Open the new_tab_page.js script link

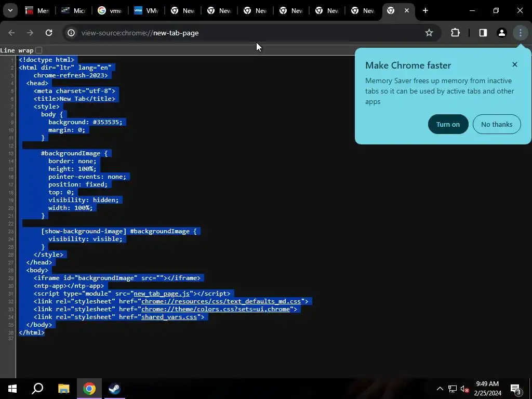(x=162, y=294)
